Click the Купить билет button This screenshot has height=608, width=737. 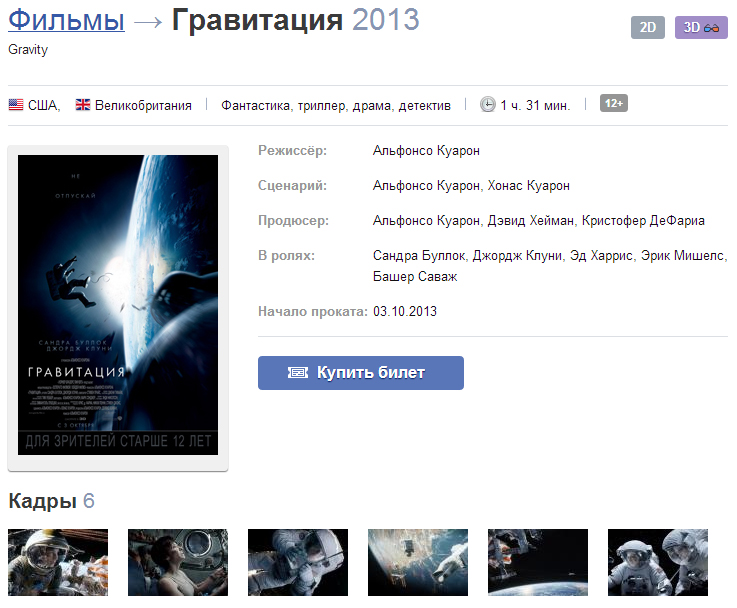[x=361, y=373]
